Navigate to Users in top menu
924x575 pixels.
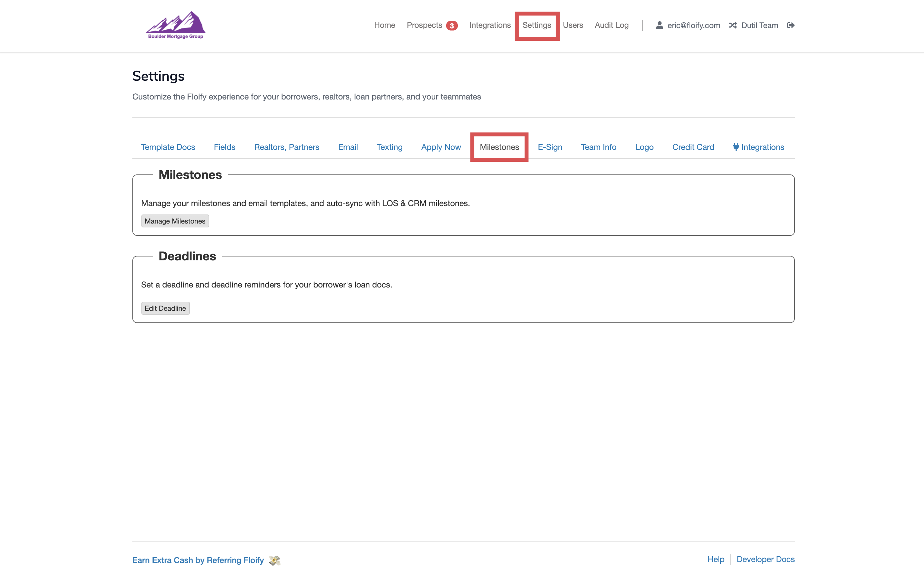click(x=572, y=25)
